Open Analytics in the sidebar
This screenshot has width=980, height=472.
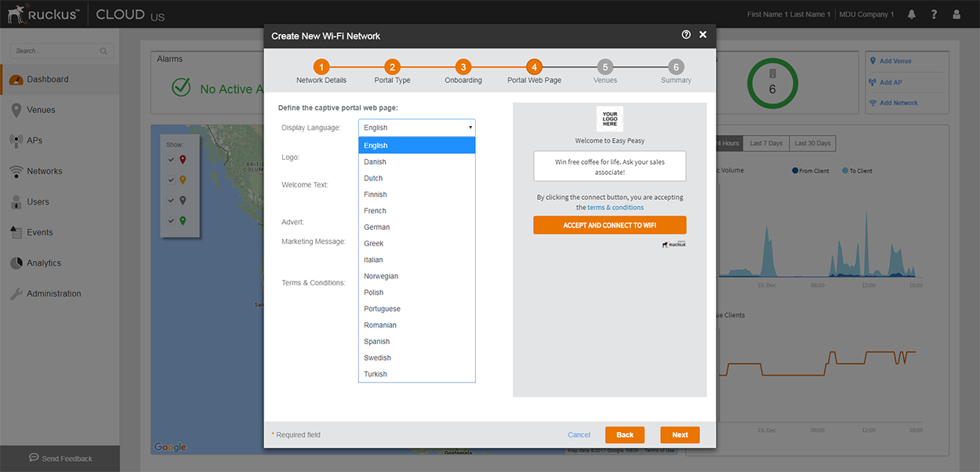(43, 263)
